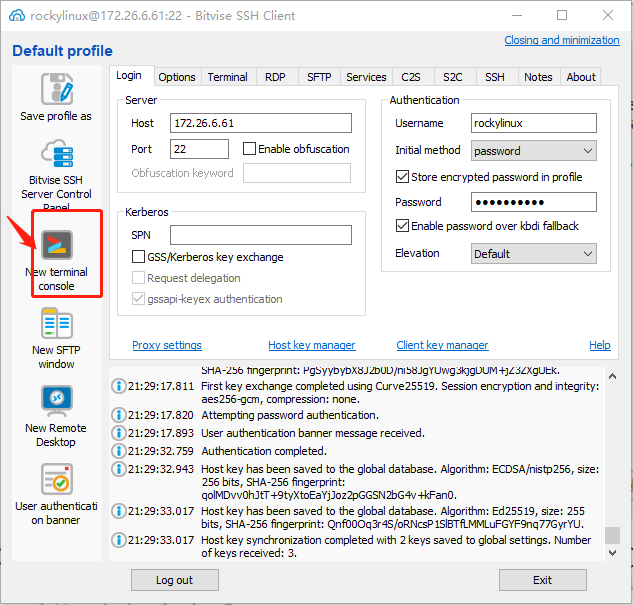Click the Authentication completed log message
633x605 pixels.
[264, 451]
